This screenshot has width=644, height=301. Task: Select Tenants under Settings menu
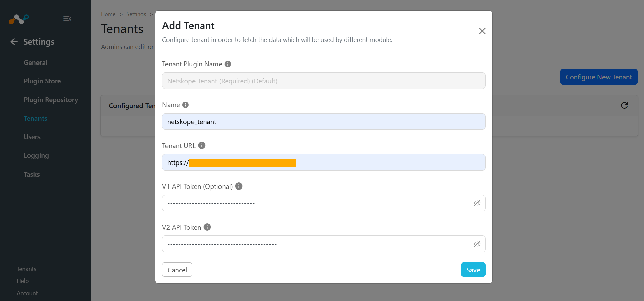(x=35, y=118)
